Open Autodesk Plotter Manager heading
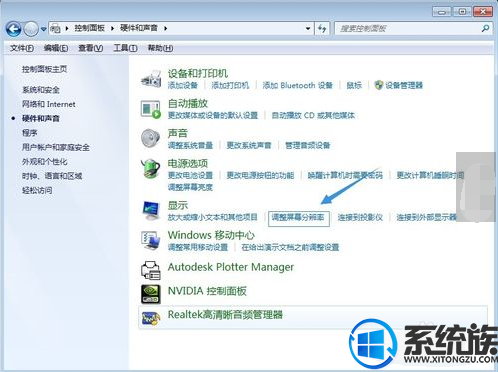The image size is (498, 372). point(231,267)
